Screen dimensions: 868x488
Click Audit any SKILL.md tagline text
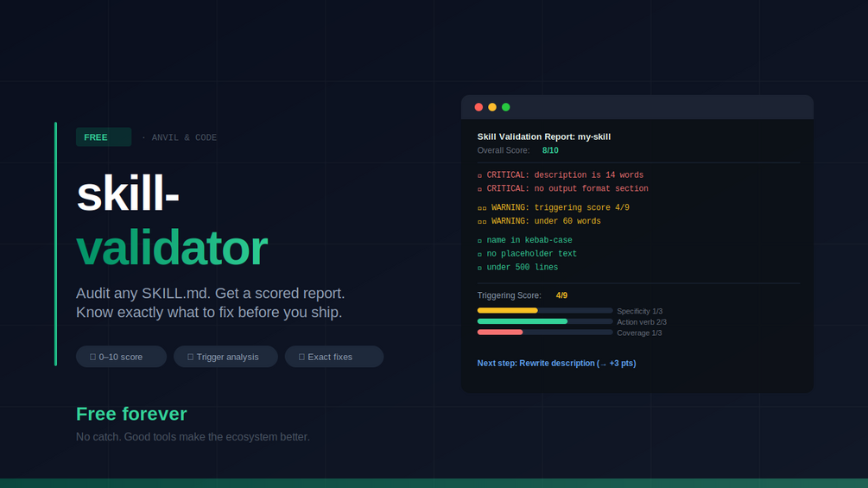coord(211,302)
